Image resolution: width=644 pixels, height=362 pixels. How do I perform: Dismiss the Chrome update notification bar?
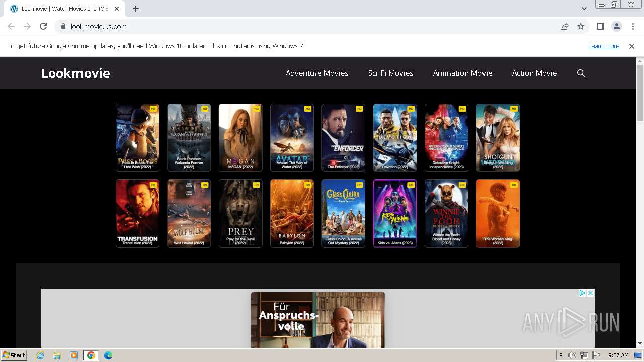(x=632, y=46)
